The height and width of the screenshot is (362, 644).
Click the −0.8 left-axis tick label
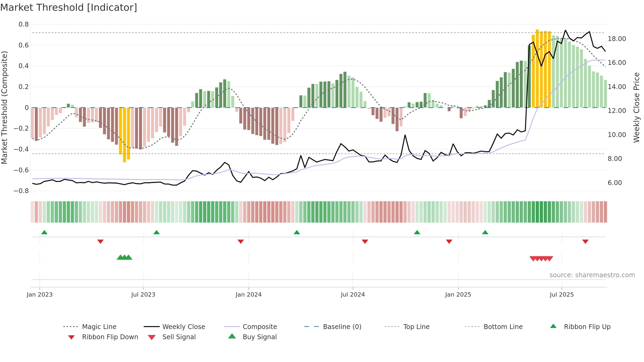click(x=21, y=191)
